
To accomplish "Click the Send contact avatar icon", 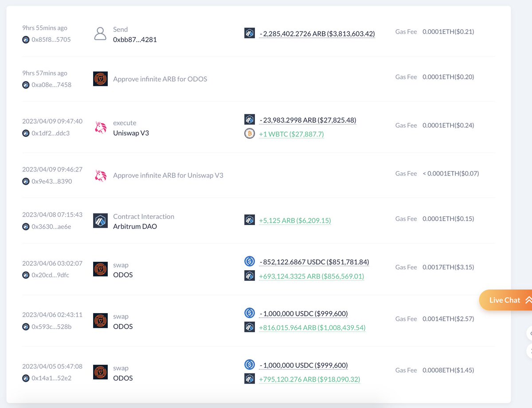I will click(x=101, y=33).
